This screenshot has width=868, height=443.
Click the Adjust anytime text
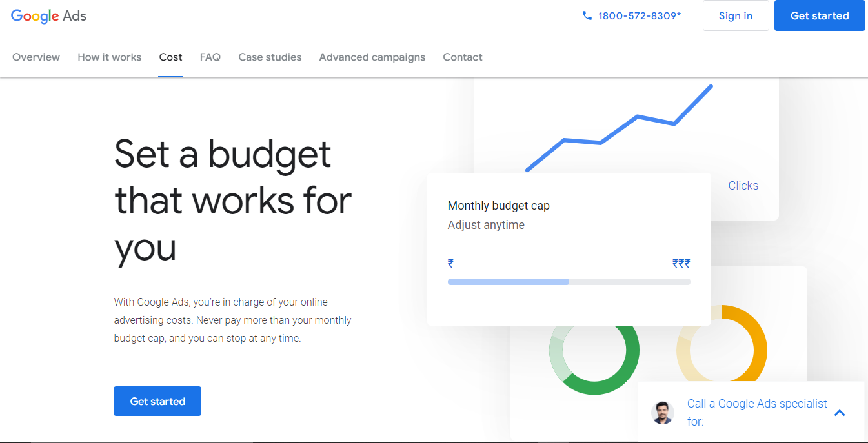coord(486,225)
